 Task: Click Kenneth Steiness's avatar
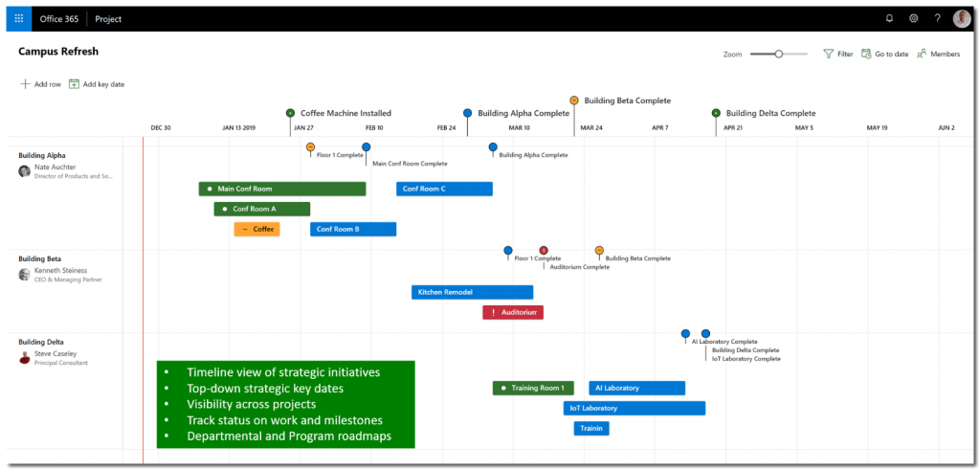pyautogui.click(x=24, y=275)
